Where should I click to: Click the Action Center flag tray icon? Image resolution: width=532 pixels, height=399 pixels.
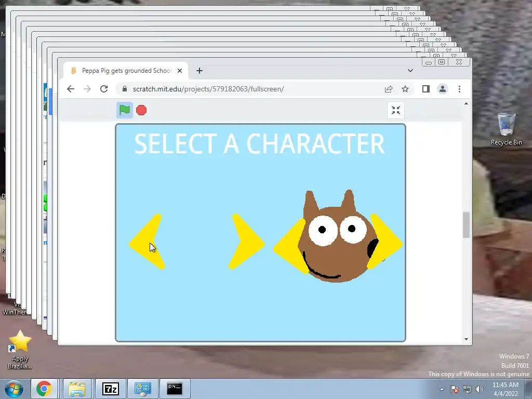pyautogui.click(x=455, y=389)
